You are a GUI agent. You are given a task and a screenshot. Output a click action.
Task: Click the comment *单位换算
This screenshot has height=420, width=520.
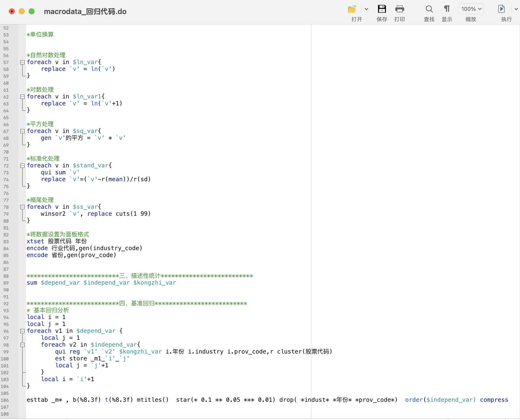click(40, 34)
